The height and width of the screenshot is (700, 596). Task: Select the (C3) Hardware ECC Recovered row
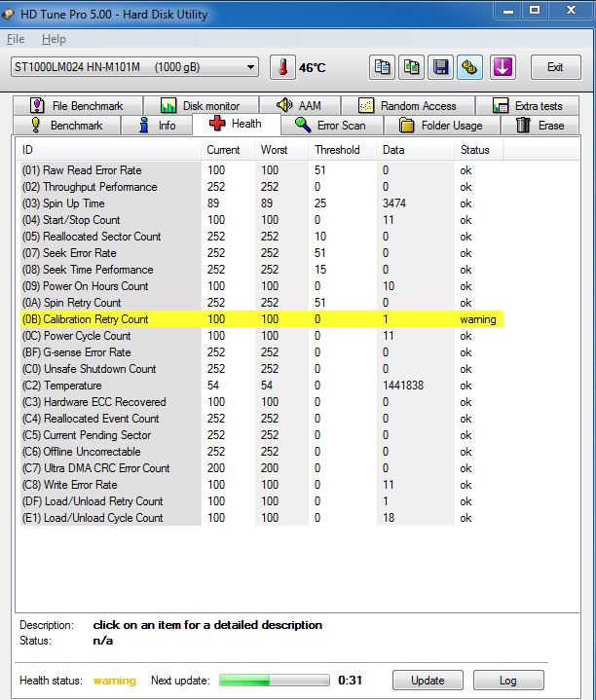tap(262, 402)
